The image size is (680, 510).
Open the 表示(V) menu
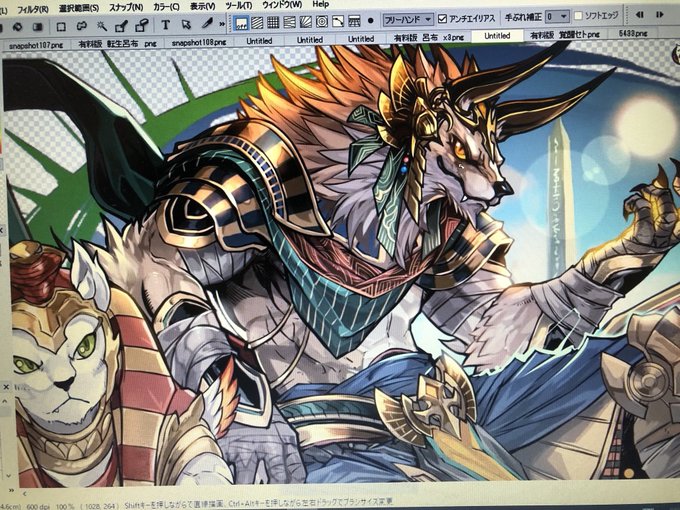coord(203,6)
